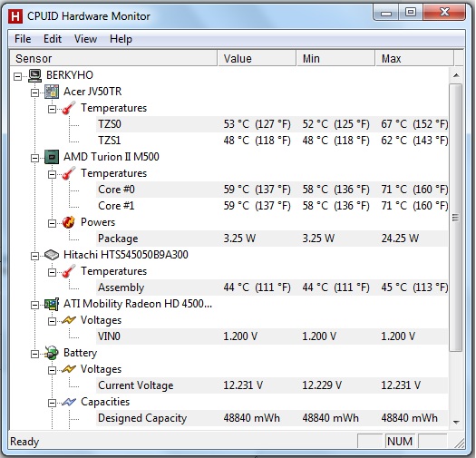The image size is (476, 458).
Task: Select the Assembly temperature row
Action: pyautogui.click(x=272, y=287)
